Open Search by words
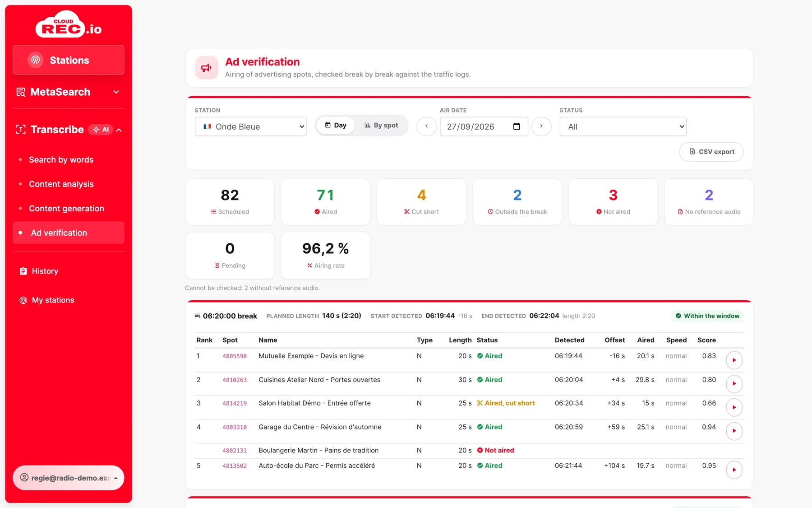Screen dimensions: 812x508 61,160
